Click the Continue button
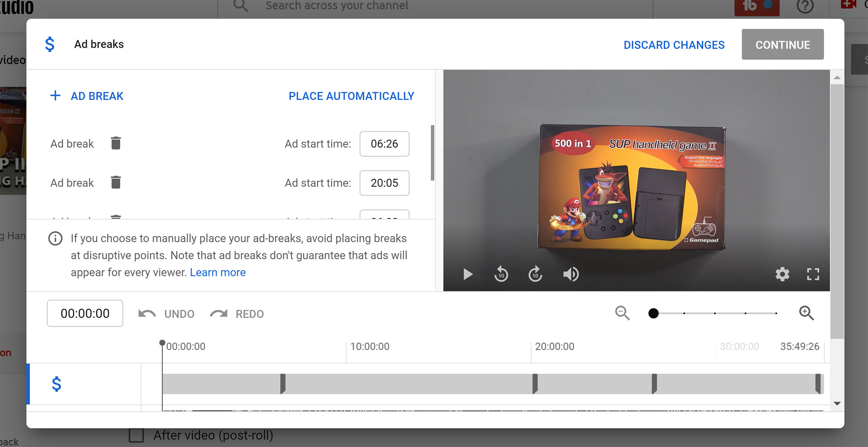868x447 pixels. (x=783, y=44)
